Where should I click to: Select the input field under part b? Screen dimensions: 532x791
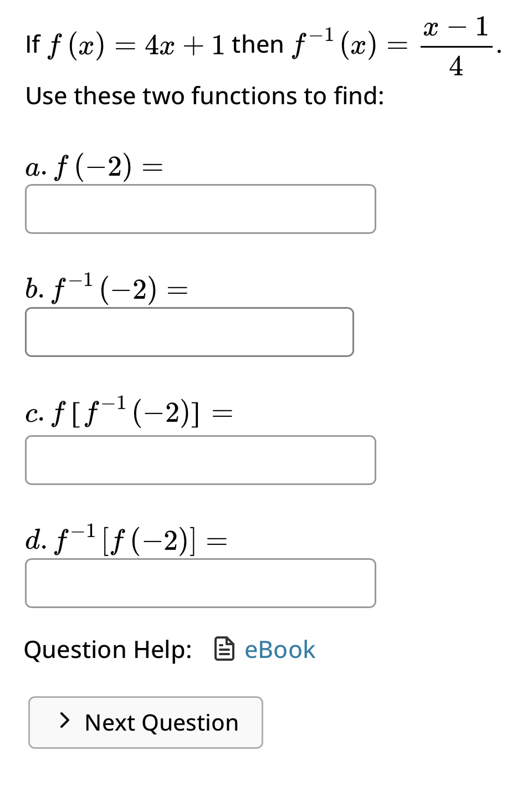[190, 331]
